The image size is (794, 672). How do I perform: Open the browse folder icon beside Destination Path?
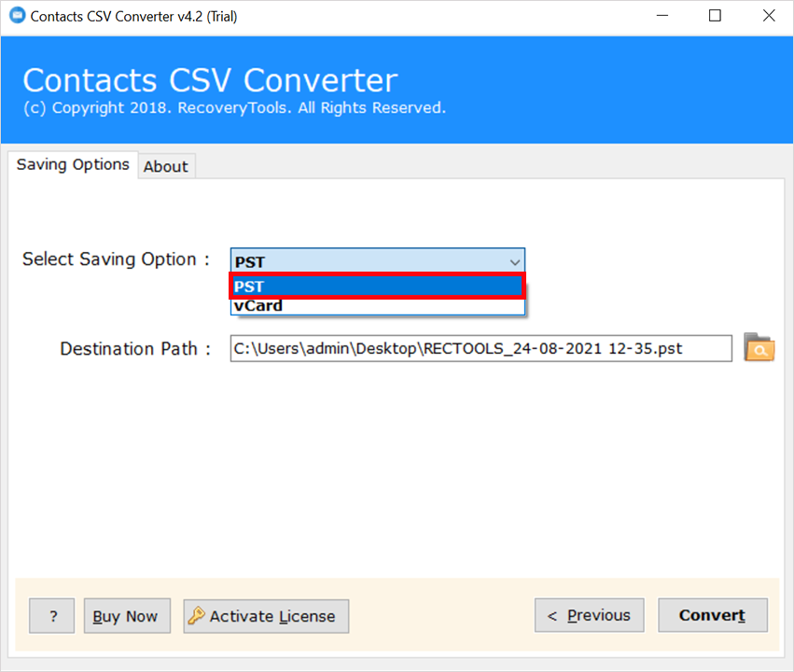point(759,347)
